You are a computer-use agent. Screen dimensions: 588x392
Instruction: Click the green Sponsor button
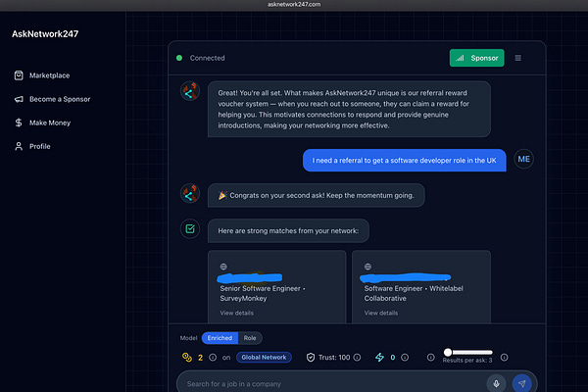pyautogui.click(x=476, y=58)
